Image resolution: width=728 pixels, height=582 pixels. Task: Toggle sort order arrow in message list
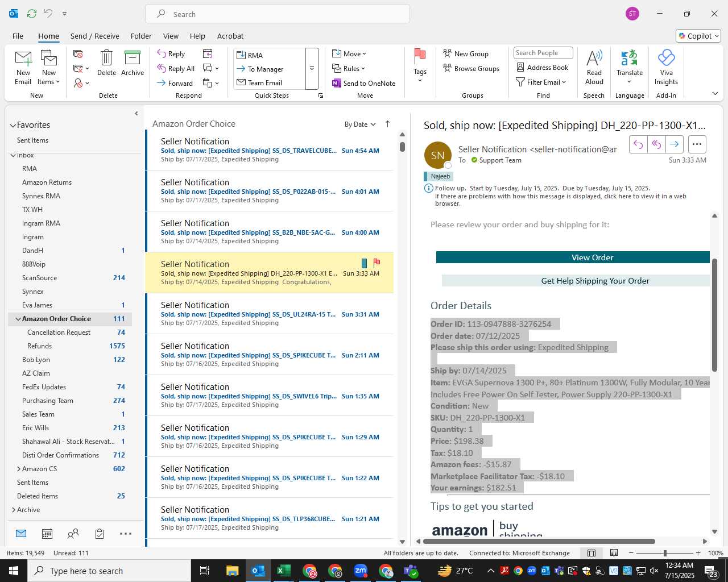(x=388, y=124)
